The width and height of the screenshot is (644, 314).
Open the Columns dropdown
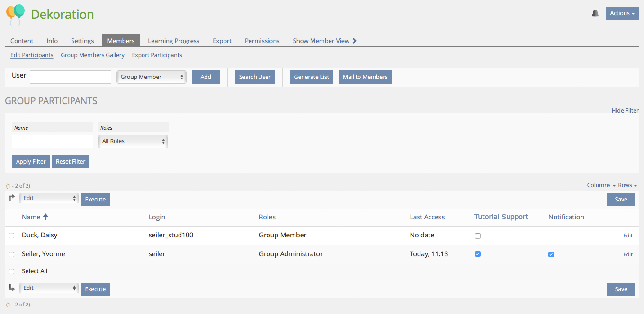point(601,185)
